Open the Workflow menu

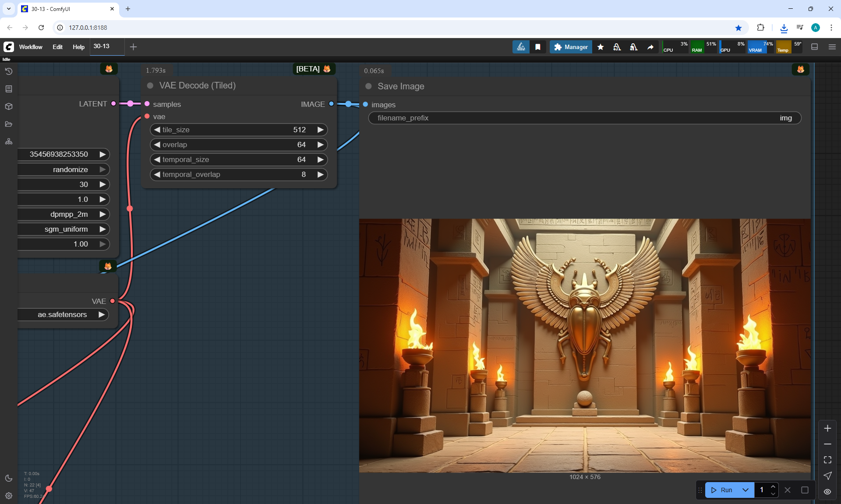[x=31, y=47]
